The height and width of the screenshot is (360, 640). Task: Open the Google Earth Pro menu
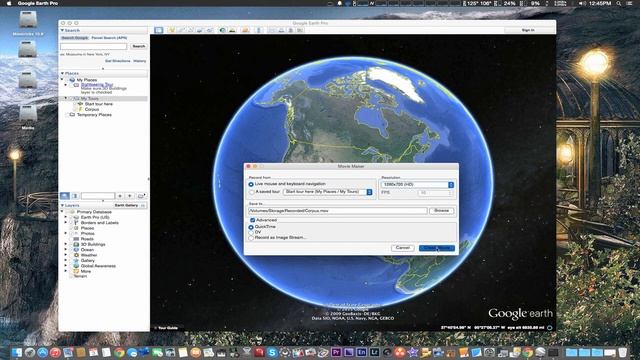(37, 3)
